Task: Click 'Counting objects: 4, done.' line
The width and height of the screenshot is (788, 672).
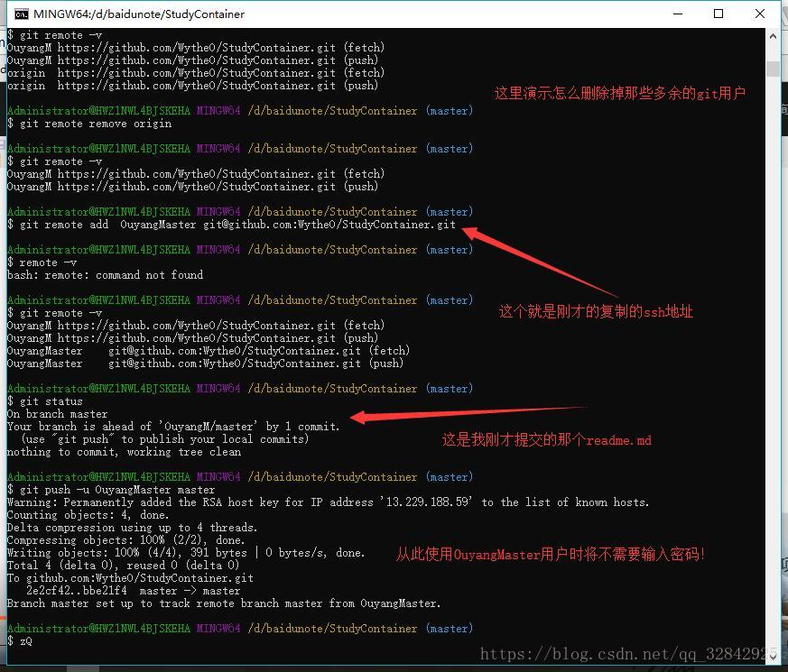Action: [88, 515]
